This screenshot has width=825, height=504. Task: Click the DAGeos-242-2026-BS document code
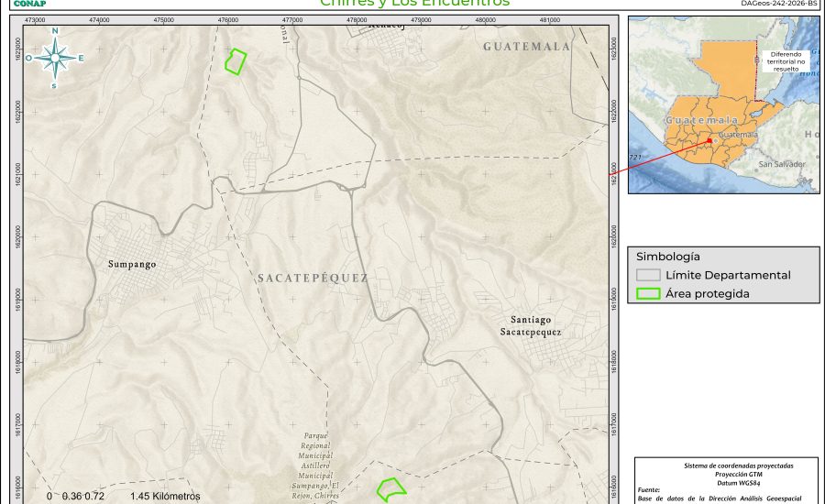pyautogui.click(x=778, y=4)
